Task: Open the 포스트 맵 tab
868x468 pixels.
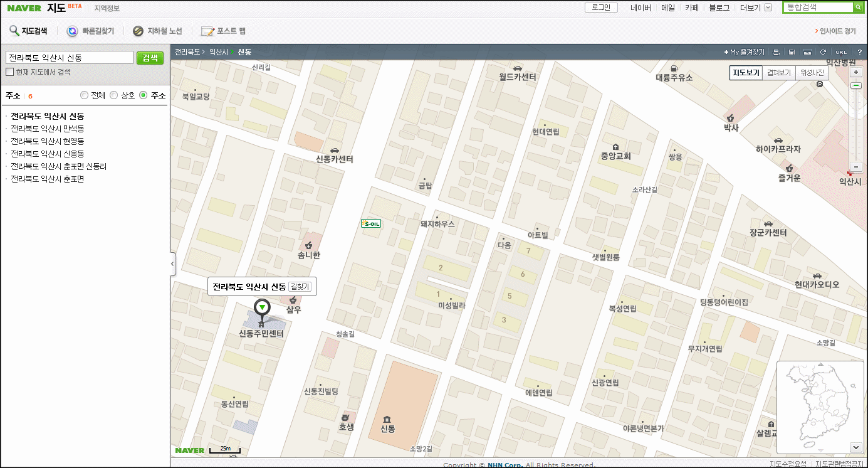Action: pos(223,31)
